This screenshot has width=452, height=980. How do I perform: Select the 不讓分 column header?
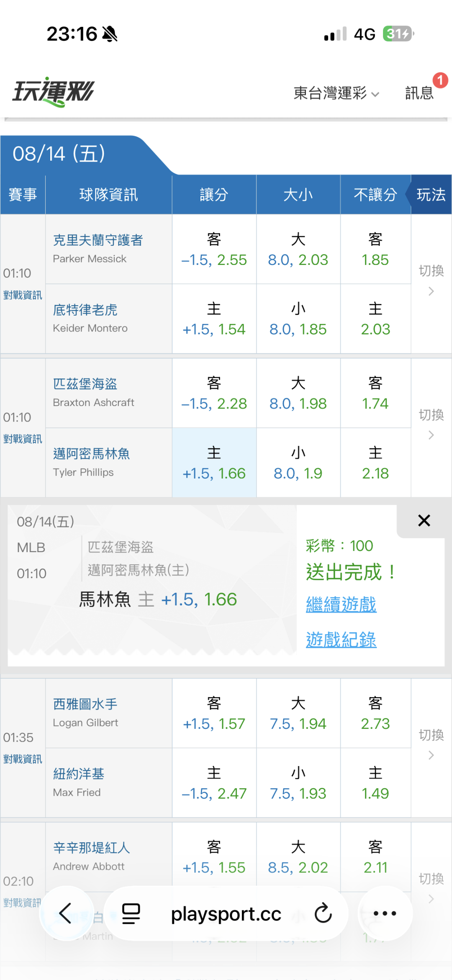[375, 195]
